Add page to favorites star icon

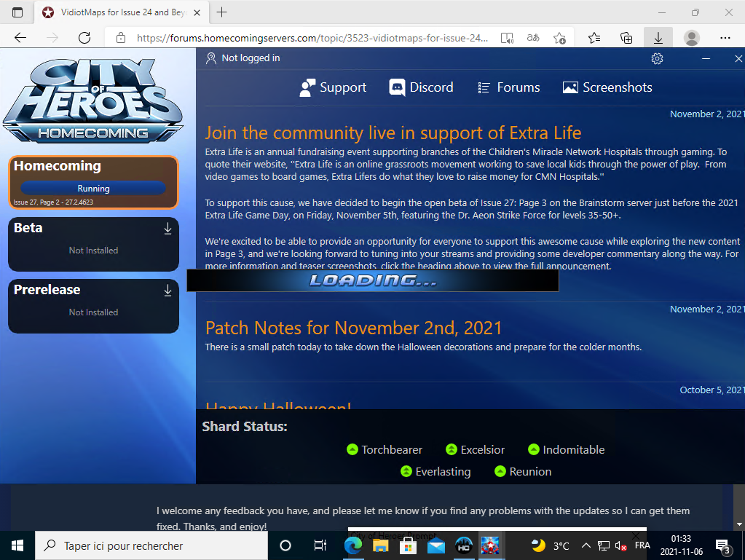(x=560, y=38)
